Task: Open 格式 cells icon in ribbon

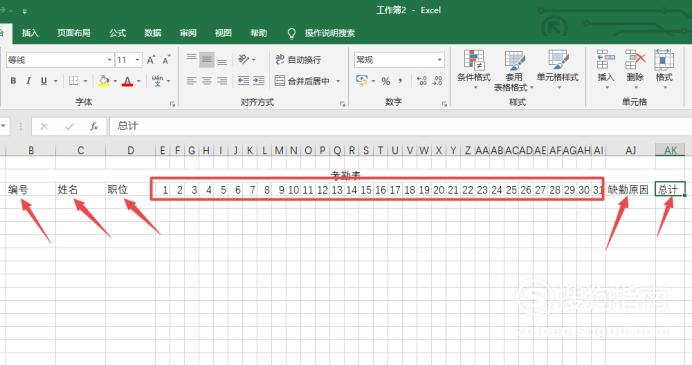Action: [664, 69]
